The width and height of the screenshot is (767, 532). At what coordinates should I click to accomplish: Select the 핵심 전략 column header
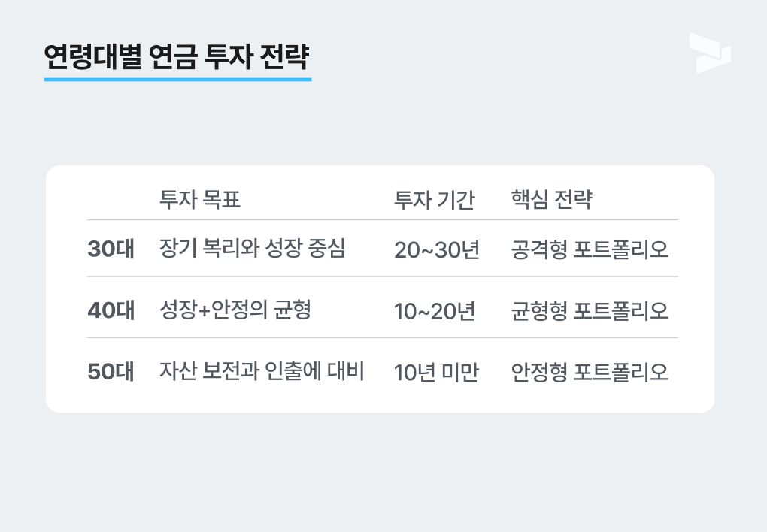pos(551,200)
